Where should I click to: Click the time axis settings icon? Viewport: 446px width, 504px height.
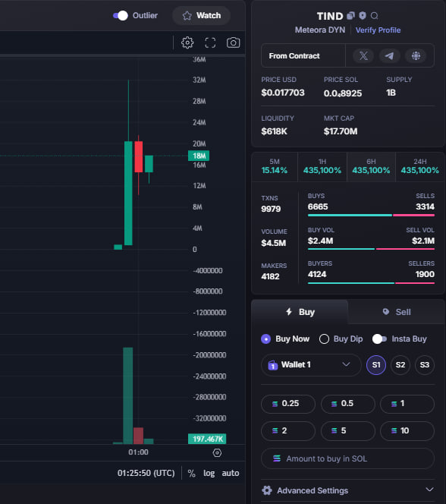[217, 453]
